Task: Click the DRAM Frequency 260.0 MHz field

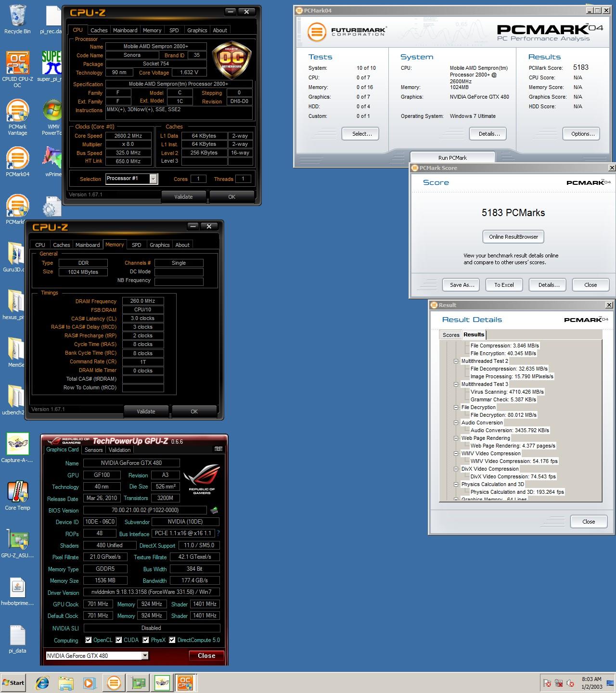Action: point(143,301)
